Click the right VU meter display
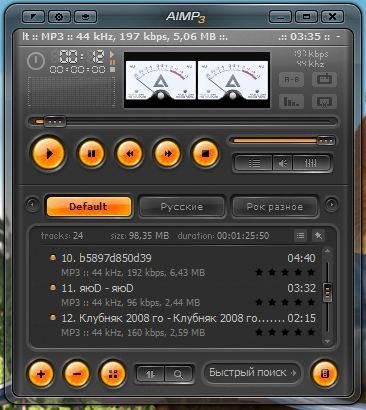366x410 pixels. pos(233,80)
